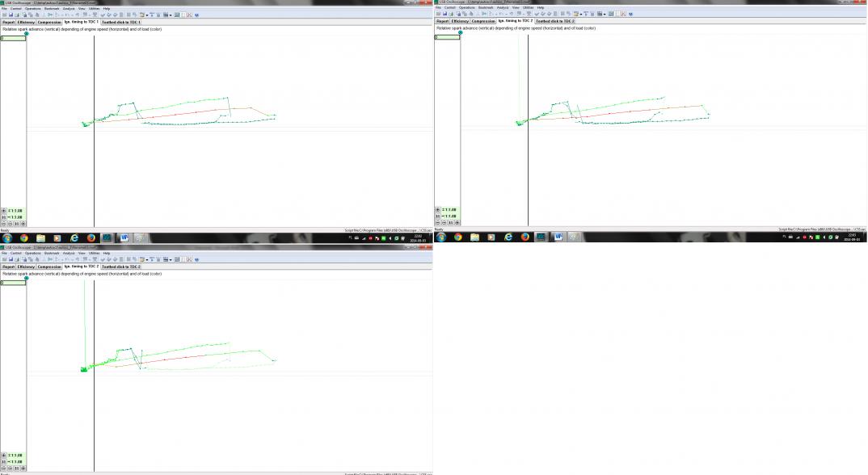Expand yellow note dropdown arrow, upper-left toolbar
868x475 pixels.
[147, 15]
